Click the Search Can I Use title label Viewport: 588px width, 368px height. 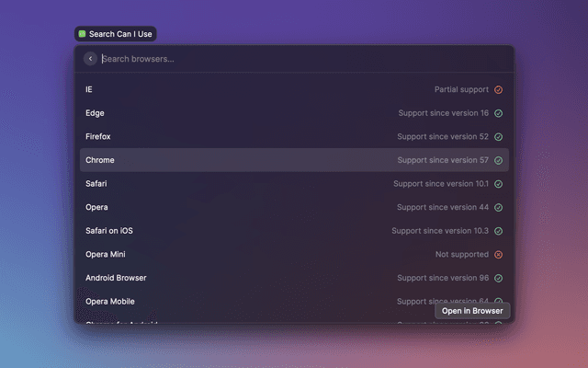(120, 34)
